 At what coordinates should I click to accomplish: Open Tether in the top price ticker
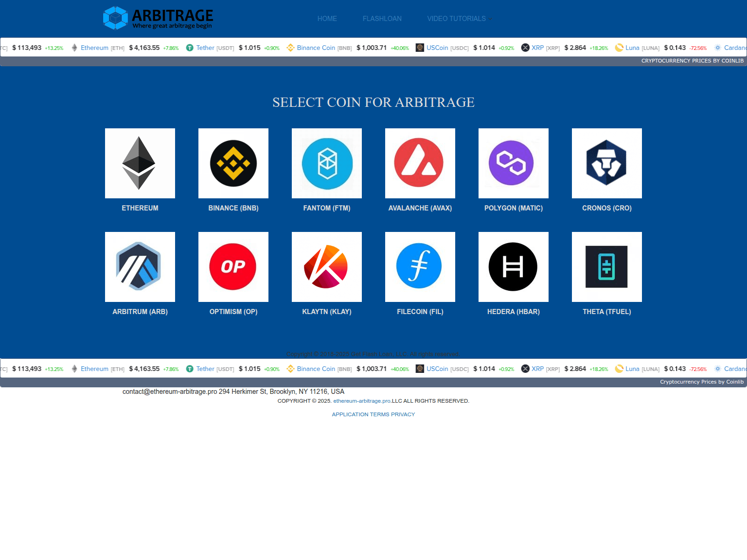coord(205,48)
